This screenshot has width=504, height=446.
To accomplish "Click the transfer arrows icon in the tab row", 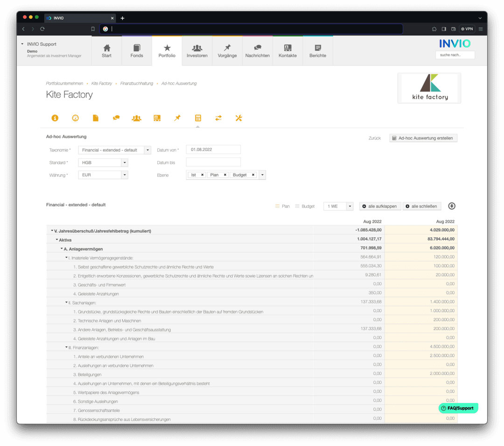I will click(218, 118).
